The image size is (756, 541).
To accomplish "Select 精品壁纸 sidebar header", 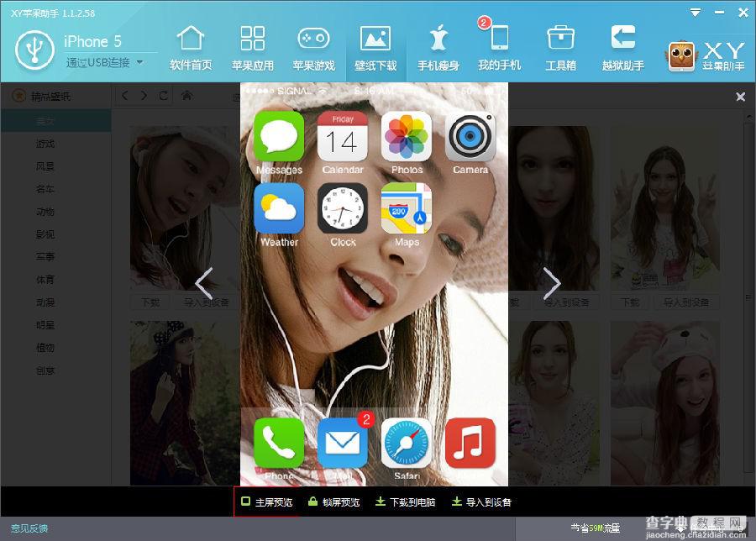I will pos(43,97).
